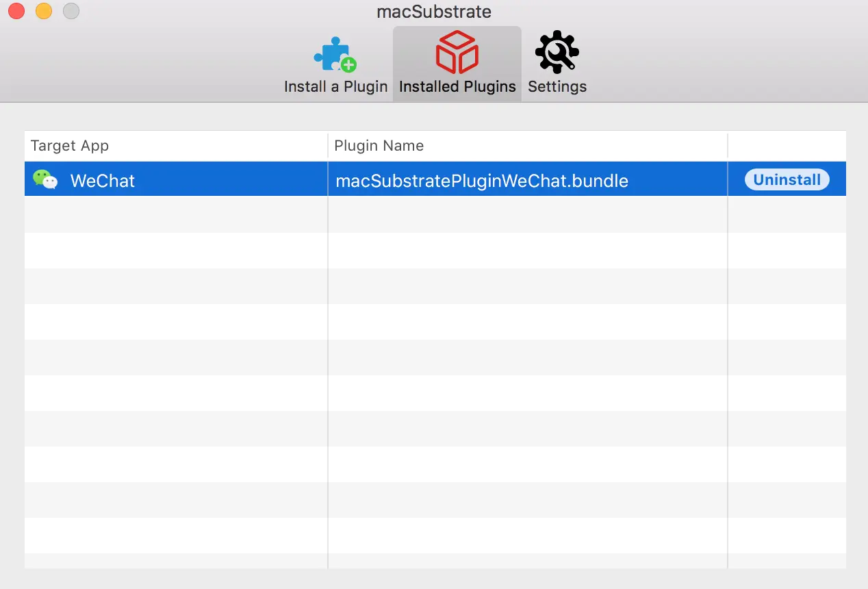Select the Installed Plugins toolbar item
This screenshot has width=868, height=589.
click(457, 62)
